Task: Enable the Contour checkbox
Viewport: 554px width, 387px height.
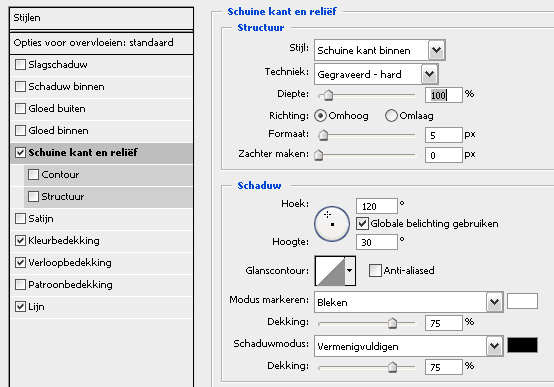Action: (33, 175)
